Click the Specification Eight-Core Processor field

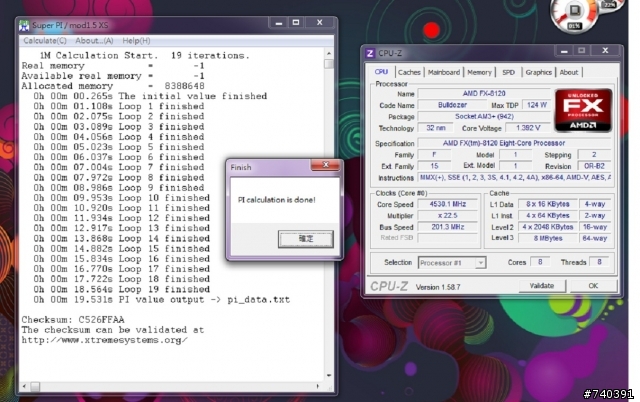[x=514, y=143]
